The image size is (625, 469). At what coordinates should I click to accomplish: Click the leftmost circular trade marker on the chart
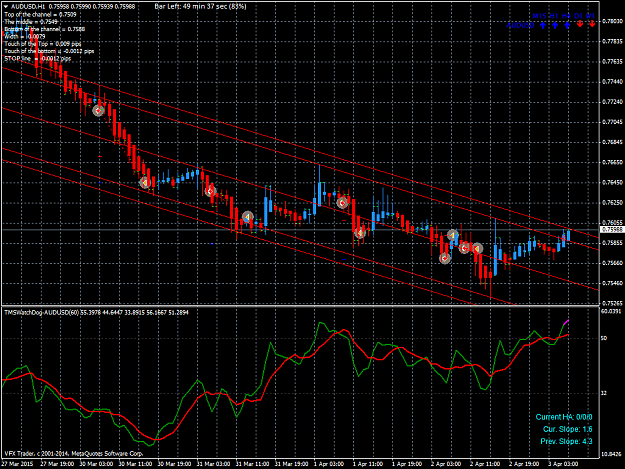coord(98,111)
